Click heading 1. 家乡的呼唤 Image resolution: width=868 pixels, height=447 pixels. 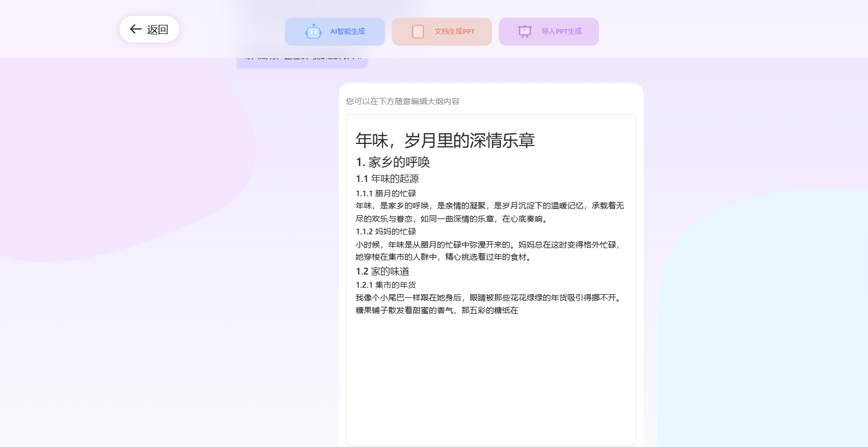tap(393, 162)
